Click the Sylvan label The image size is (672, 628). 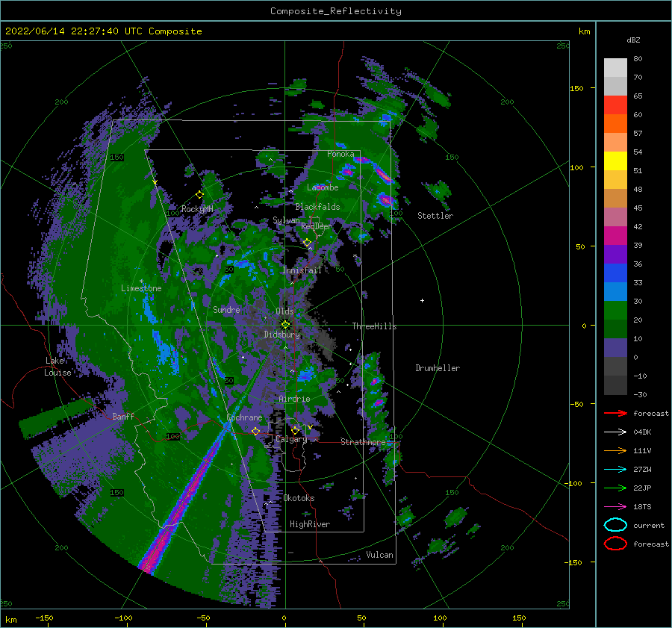pyautogui.click(x=286, y=220)
